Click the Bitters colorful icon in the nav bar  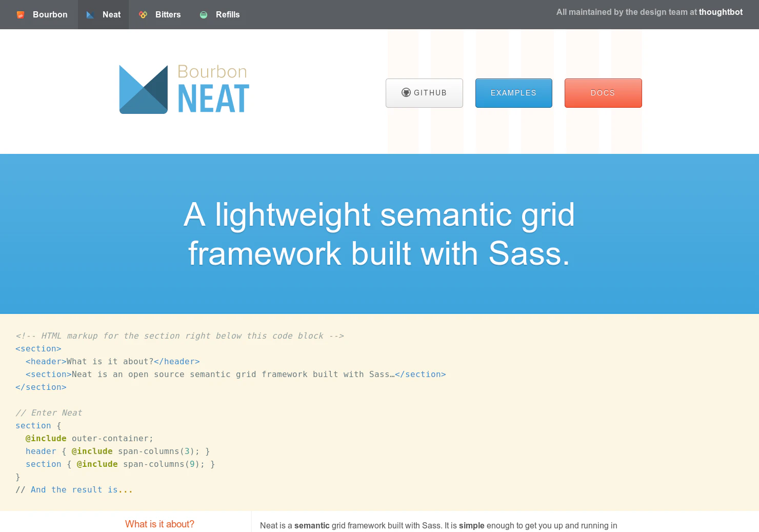tap(143, 15)
